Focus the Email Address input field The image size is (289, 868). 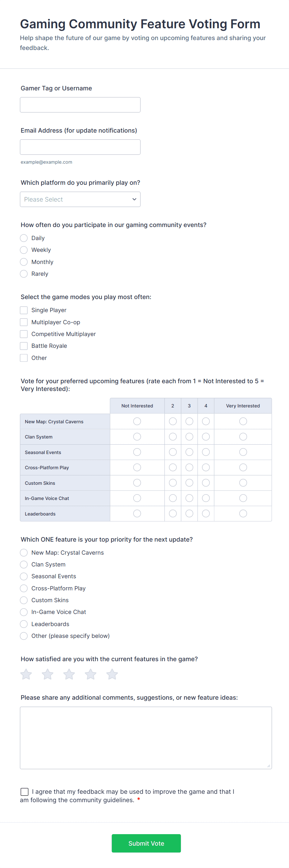point(80,147)
